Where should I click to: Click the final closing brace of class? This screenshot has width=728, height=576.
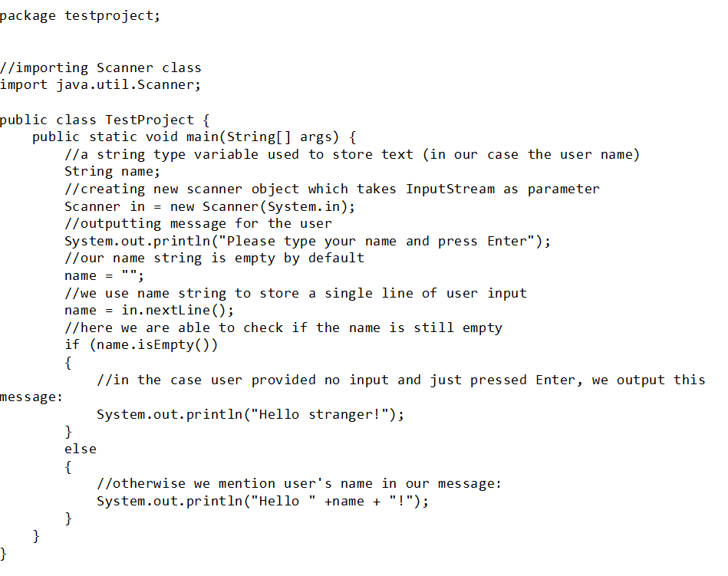coord(3,554)
